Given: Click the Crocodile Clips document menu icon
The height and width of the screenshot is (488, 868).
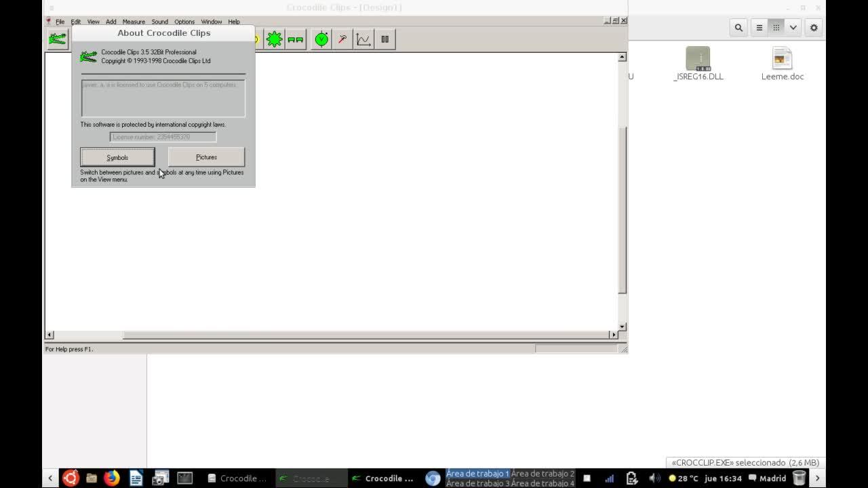Looking at the screenshot, I should tap(48, 22).
